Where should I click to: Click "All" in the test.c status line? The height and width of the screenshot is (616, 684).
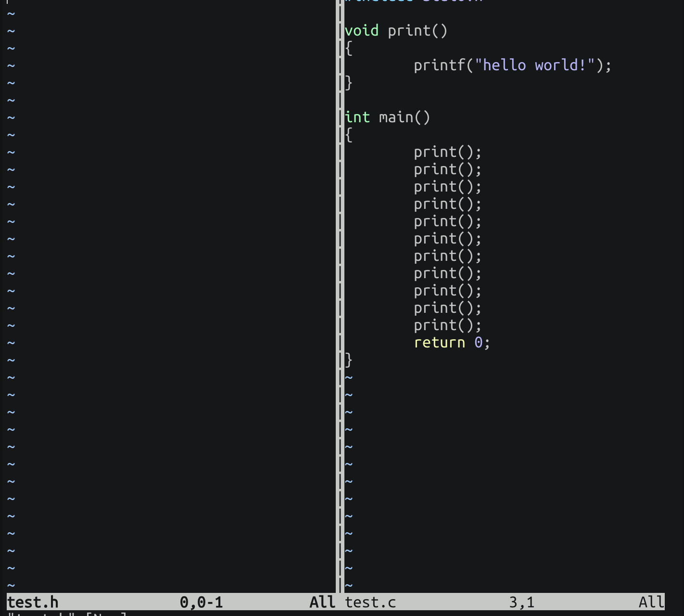coord(651,602)
